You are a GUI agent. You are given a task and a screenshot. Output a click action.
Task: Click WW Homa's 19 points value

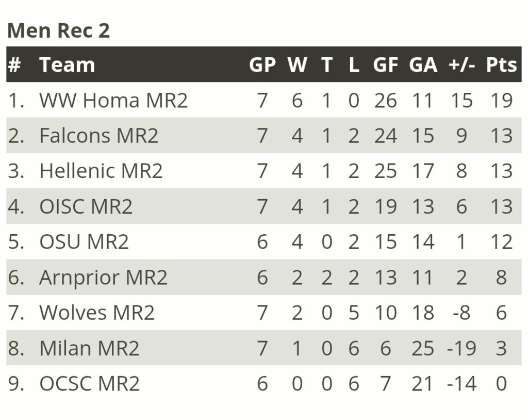click(501, 100)
